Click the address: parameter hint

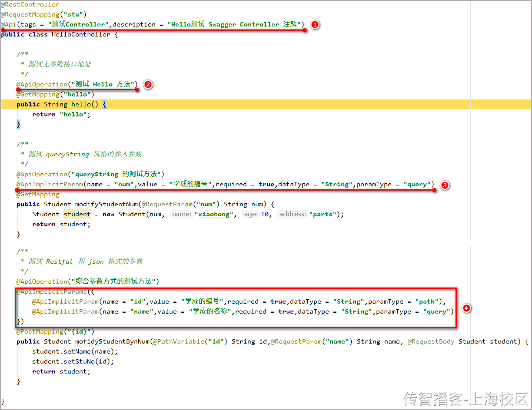tap(293, 214)
